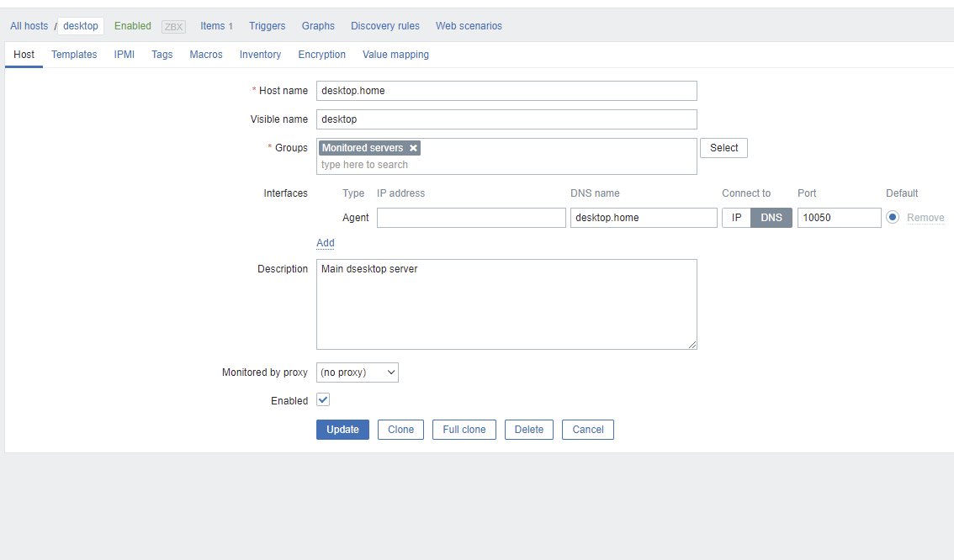The height and width of the screenshot is (560, 954).
Task: Open the Value mapping tab
Action: pyautogui.click(x=395, y=55)
